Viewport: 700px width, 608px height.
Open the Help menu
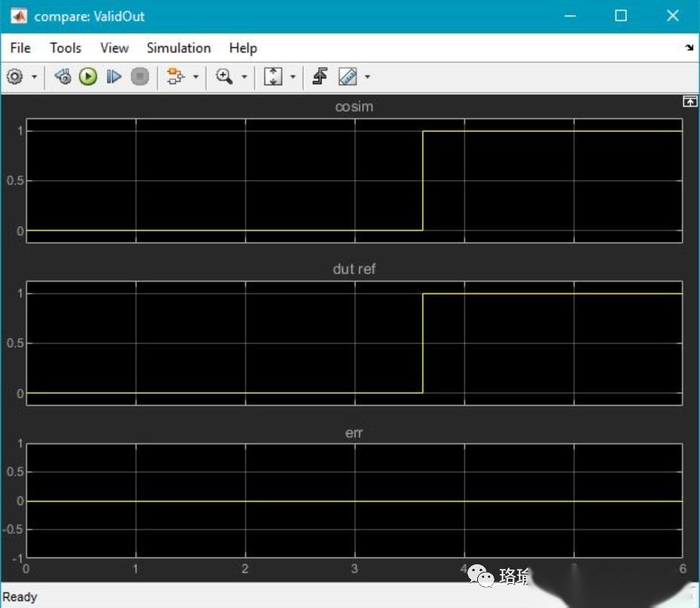click(242, 47)
